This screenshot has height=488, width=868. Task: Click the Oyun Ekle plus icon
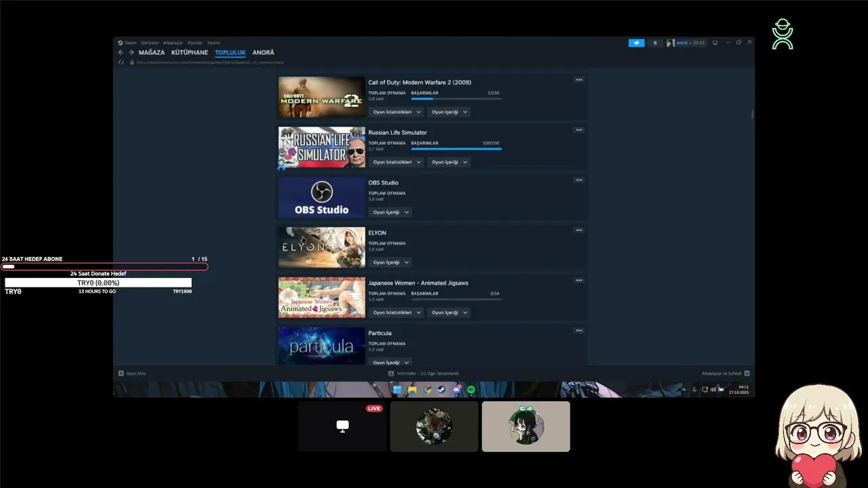121,373
